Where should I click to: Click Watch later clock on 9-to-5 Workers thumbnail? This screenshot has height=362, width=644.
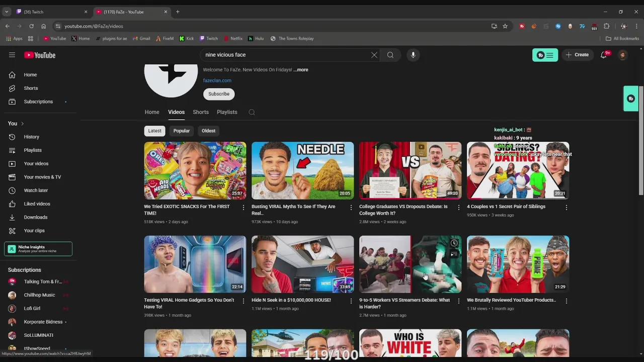[454, 243]
